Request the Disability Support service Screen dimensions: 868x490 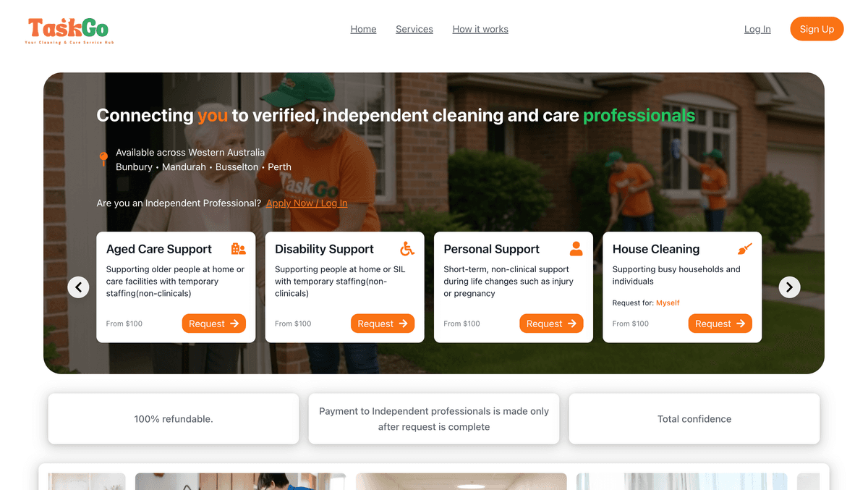pos(383,324)
